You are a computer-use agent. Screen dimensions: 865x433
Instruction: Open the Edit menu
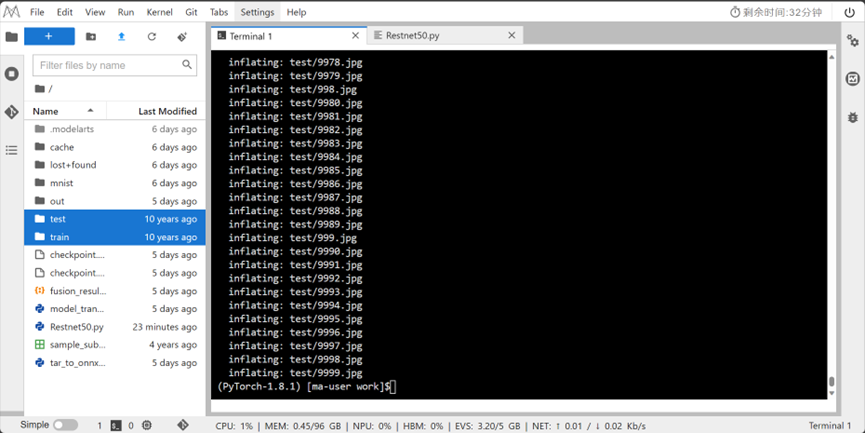[x=65, y=12]
